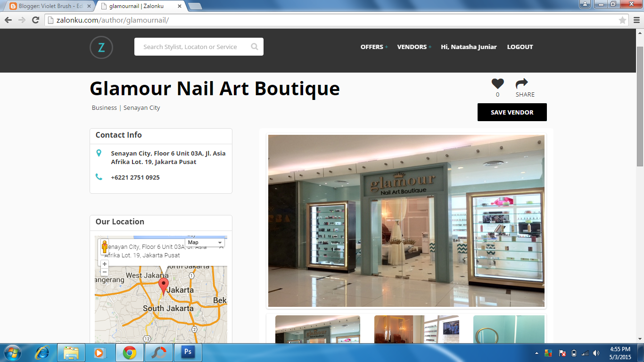The image size is (644, 362).
Task: Click the Street View pegman on map
Action: click(105, 247)
